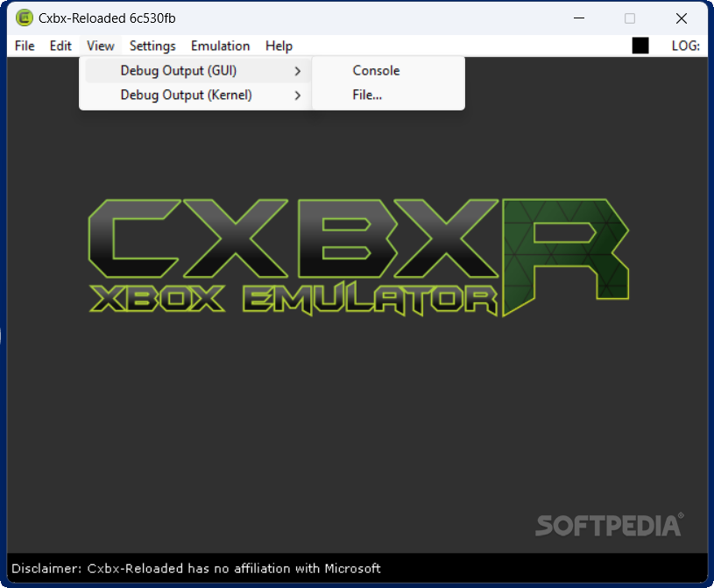Choose Console in the submenu
Viewport: 714px width, 588px height.
[388, 71]
